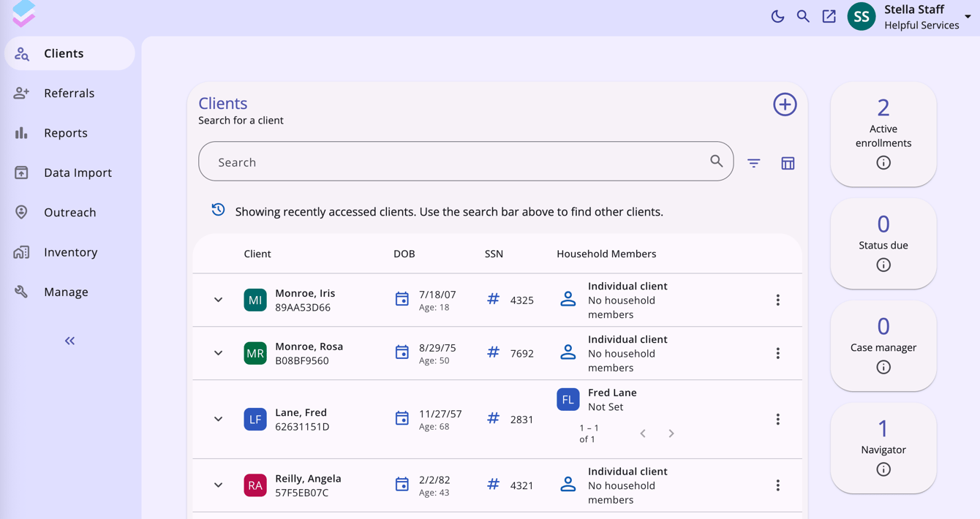The height and width of the screenshot is (519, 980).
Task: Open Active enrollments info icon
Action: point(883,163)
